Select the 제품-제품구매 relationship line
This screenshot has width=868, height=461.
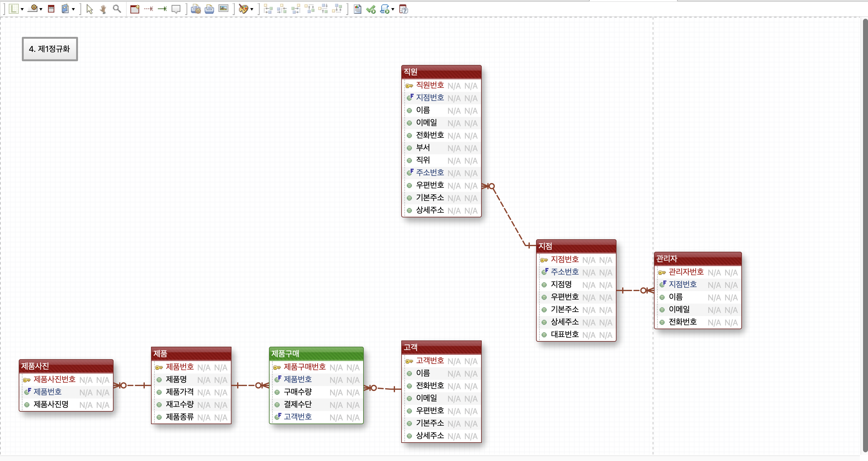coord(250,385)
